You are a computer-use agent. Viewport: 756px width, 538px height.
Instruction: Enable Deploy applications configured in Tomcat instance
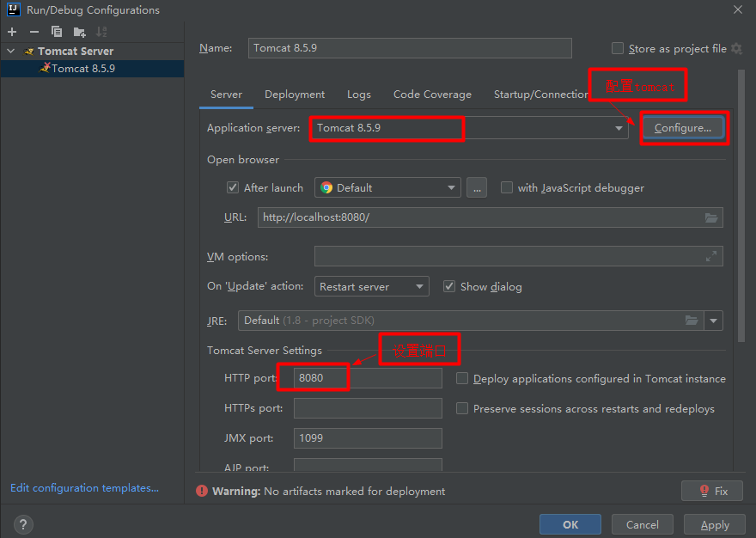click(462, 378)
